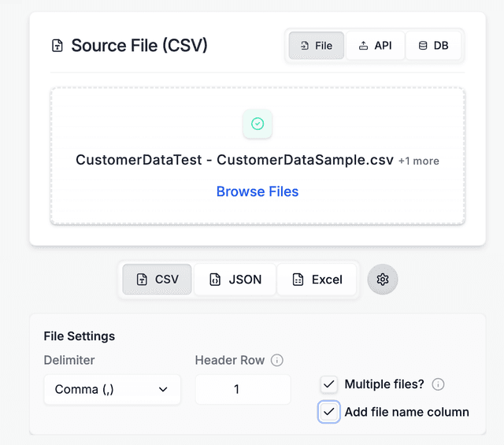504x445 pixels.
Task: Toggle the Add file name column checkbox
Action: (328, 412)
